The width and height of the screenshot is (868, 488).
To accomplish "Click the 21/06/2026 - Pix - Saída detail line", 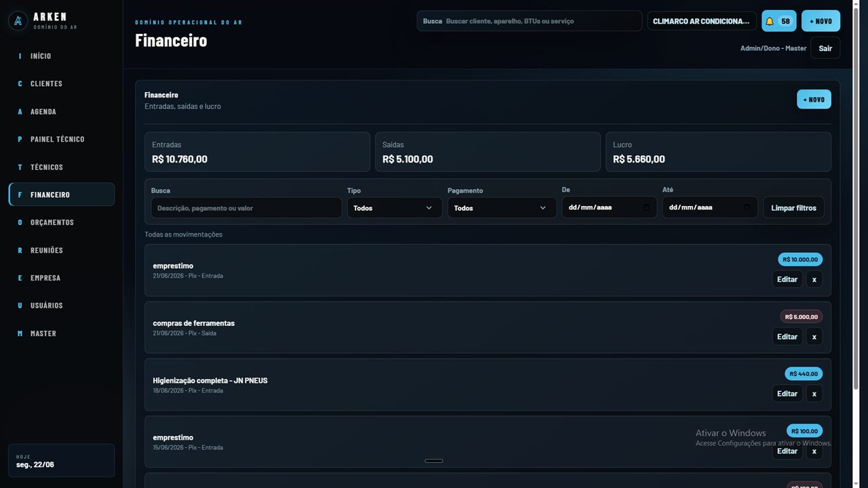I will click(185, 333).
